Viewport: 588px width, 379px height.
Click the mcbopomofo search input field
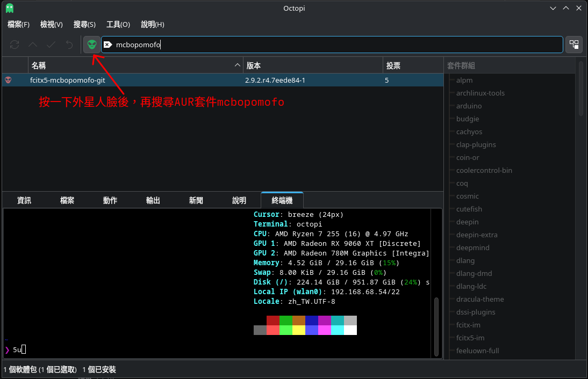tap(332, 45)
